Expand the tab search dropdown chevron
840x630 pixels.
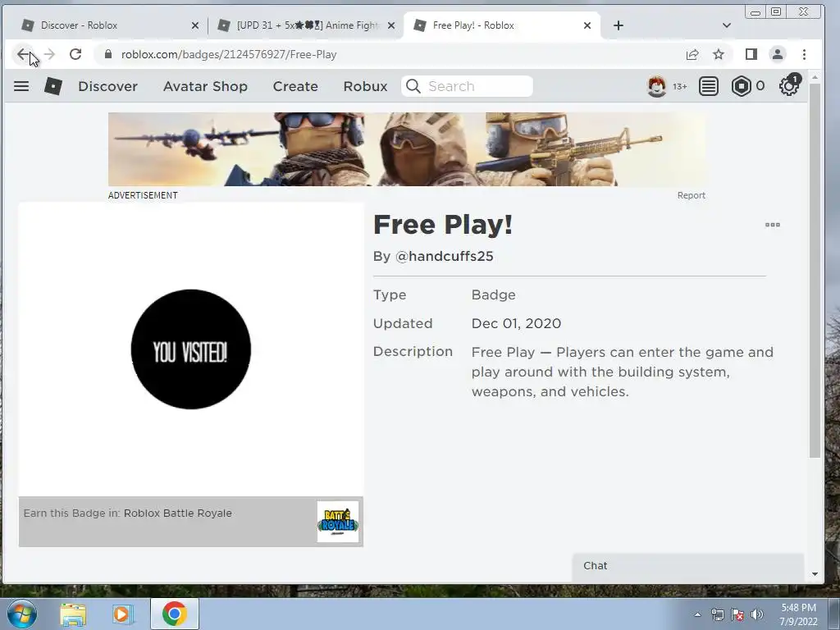pos(727,25)
